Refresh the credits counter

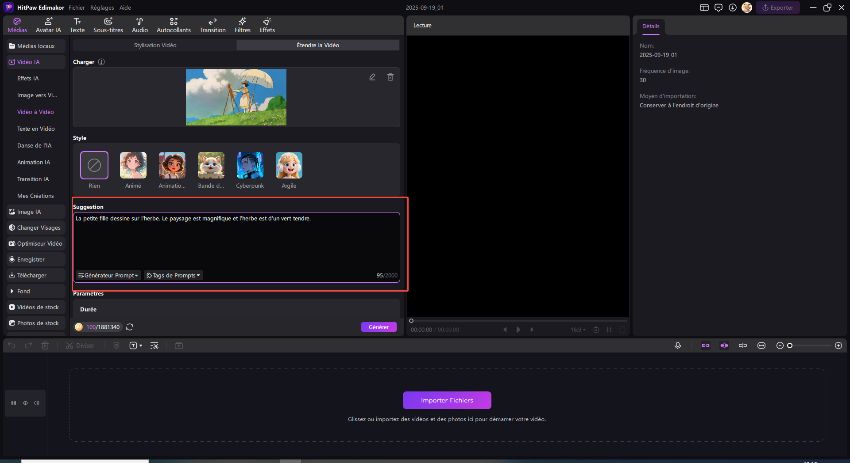tap(130, 327)
